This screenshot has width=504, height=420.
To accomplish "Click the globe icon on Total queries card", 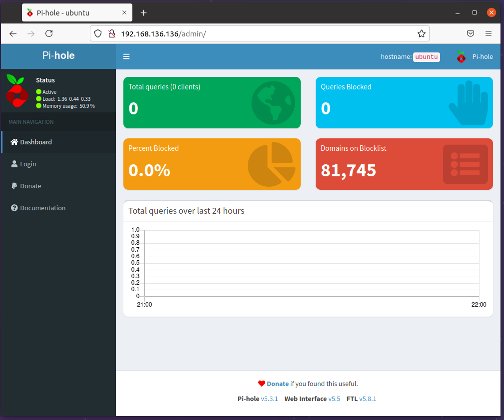I will point(273,103).
